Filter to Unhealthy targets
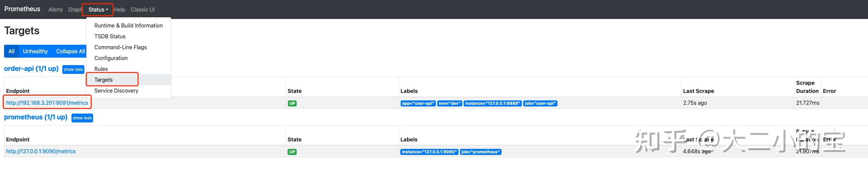Image resolution: width=868 pixels, height=176 pixels. coord(35,51)
